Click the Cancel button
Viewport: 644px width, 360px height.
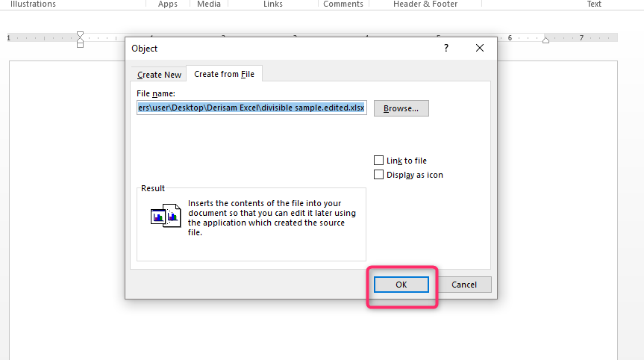(464, 285)
